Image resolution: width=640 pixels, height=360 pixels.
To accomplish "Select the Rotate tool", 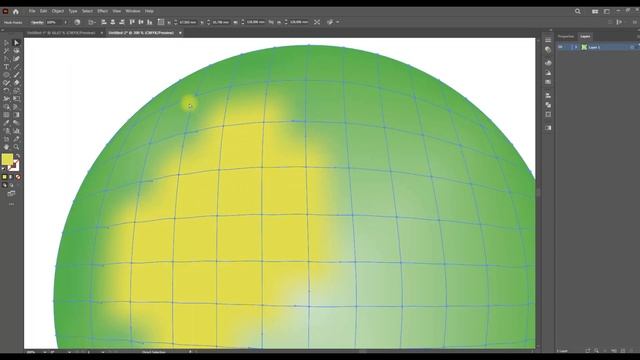I will [6, 91].
